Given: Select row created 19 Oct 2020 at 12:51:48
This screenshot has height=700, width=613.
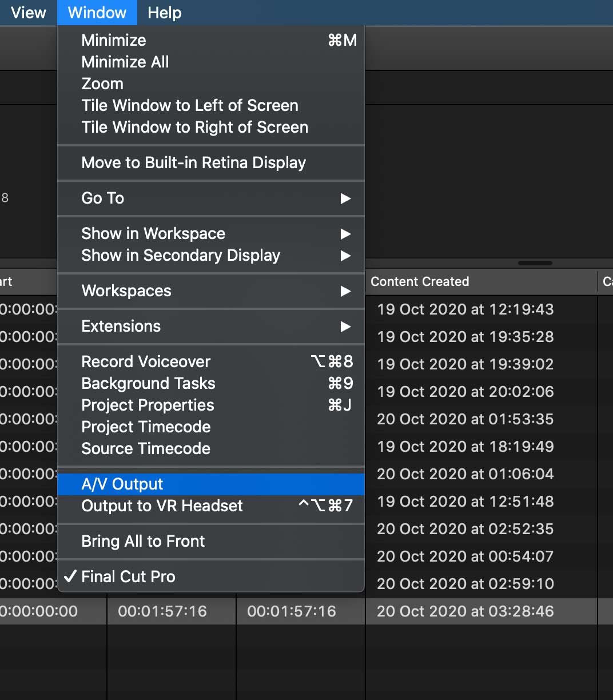Looking at the screenshot, I should point(465,502).
